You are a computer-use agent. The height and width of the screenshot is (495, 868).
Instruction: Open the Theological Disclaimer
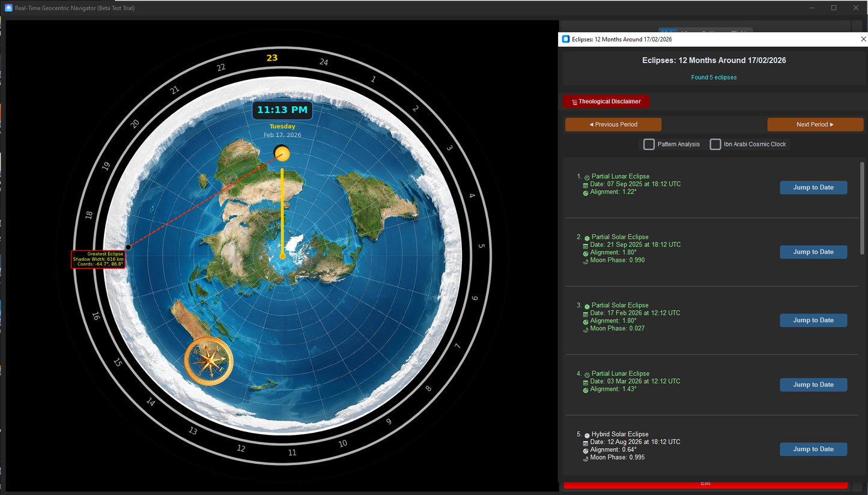(606, 102)
